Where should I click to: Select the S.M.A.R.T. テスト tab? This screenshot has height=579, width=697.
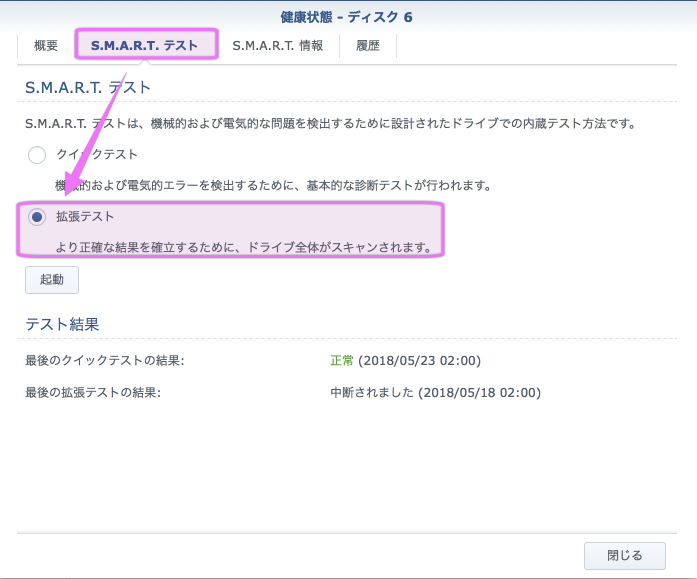(144, 46)
